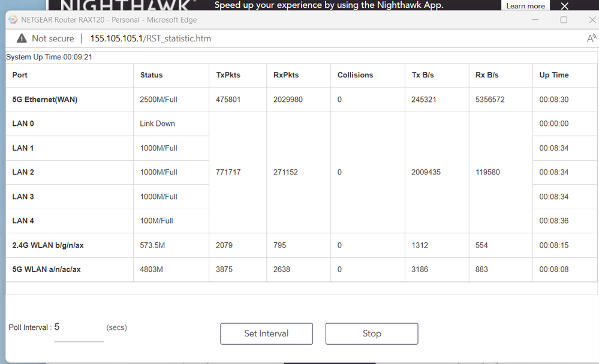This screenshot has width=599, height=364.
Task: Click the Not secure warning icon
Action: [22, 38]
